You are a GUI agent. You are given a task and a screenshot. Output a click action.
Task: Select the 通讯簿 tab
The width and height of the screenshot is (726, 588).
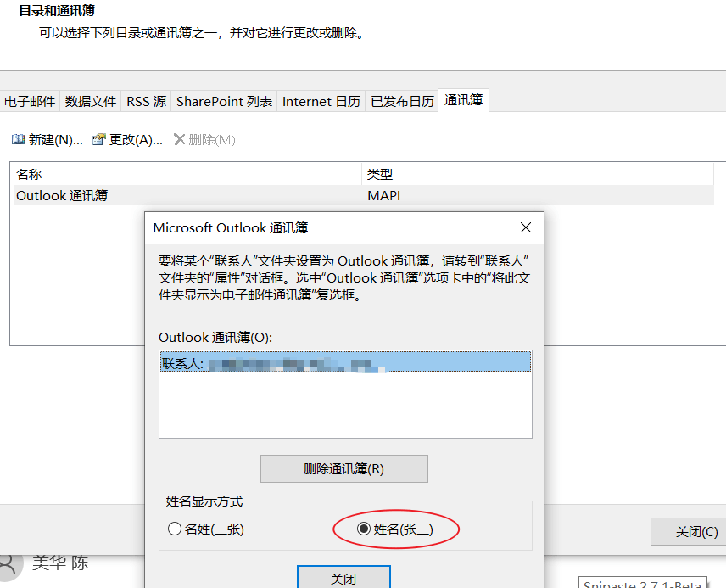tap(463, 100)
